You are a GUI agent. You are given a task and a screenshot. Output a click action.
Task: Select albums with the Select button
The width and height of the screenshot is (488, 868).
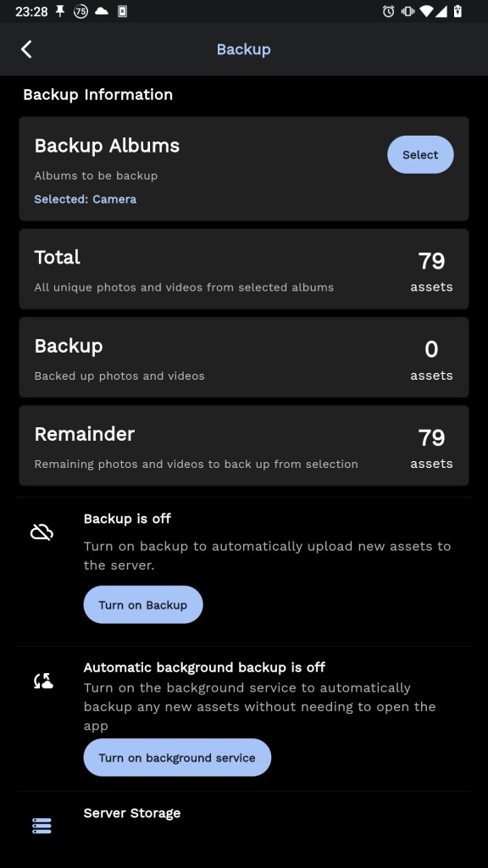[420, 154]
